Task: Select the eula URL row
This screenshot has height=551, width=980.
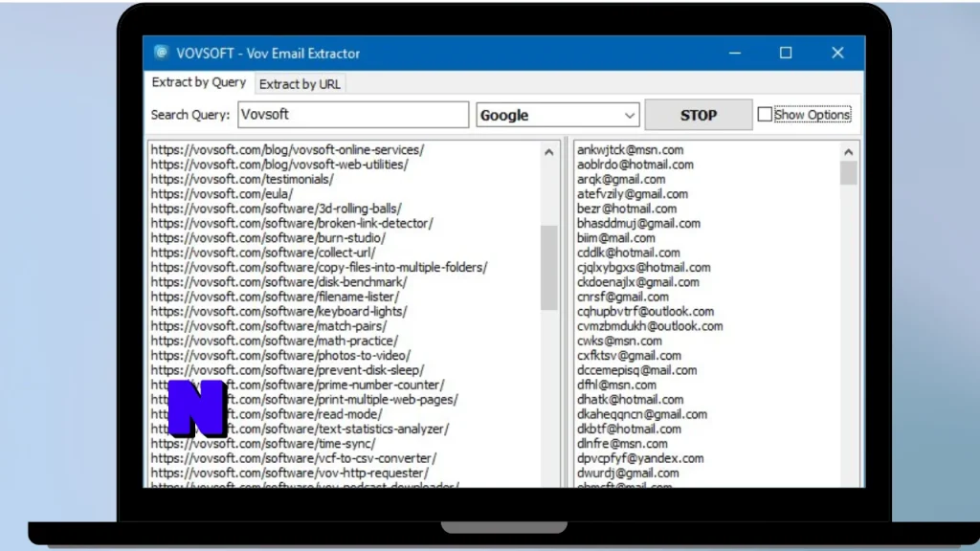Action: [x=222, y=193]
